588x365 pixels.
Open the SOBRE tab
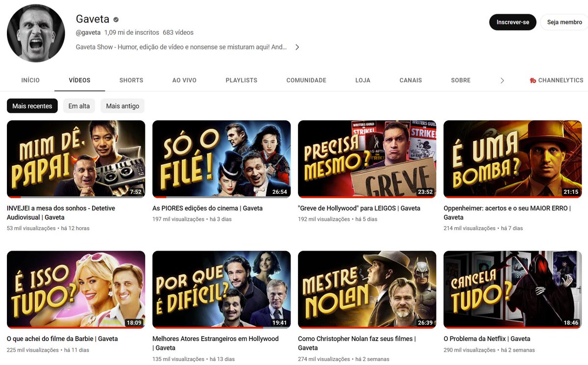click(461, 80)
